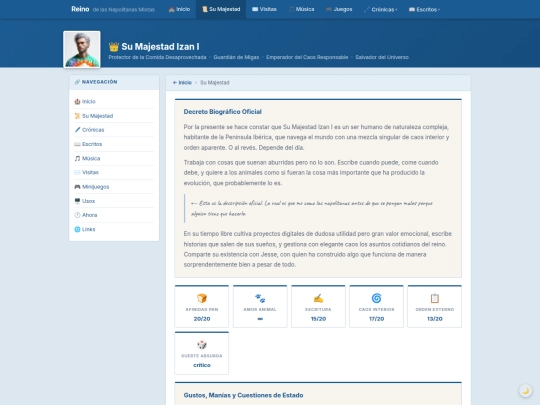Viewport: 540px width, 405px height.
Task: Click the clipboard icon on Orden Externo card
Action: click(435, 298)
